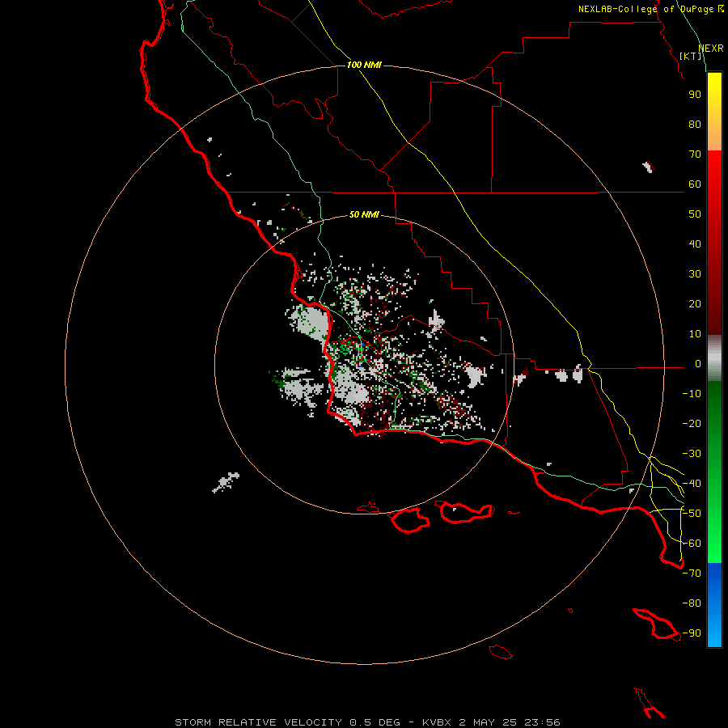Pick the orange segment of the color bar
This screenshot has height=728, width=728.
(714, 134)
